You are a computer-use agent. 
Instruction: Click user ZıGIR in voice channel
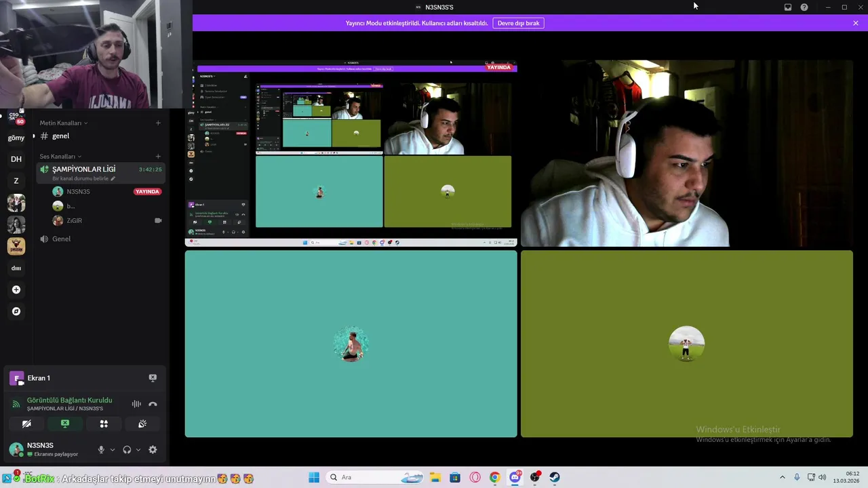(75, 220)
